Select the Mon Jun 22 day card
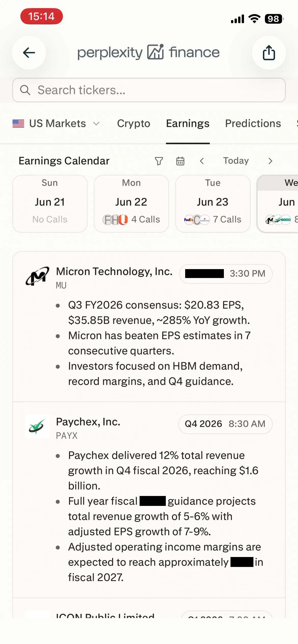 pos(131,204)
